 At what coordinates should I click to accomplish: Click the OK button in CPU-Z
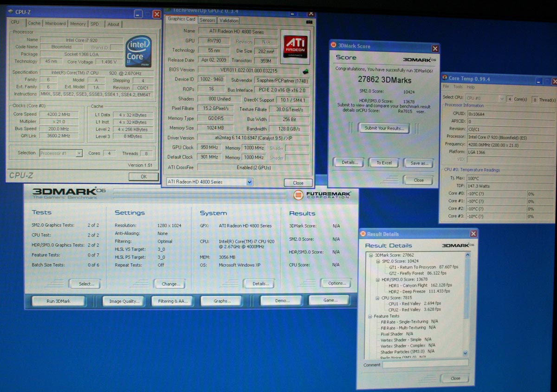coord(143,177)
